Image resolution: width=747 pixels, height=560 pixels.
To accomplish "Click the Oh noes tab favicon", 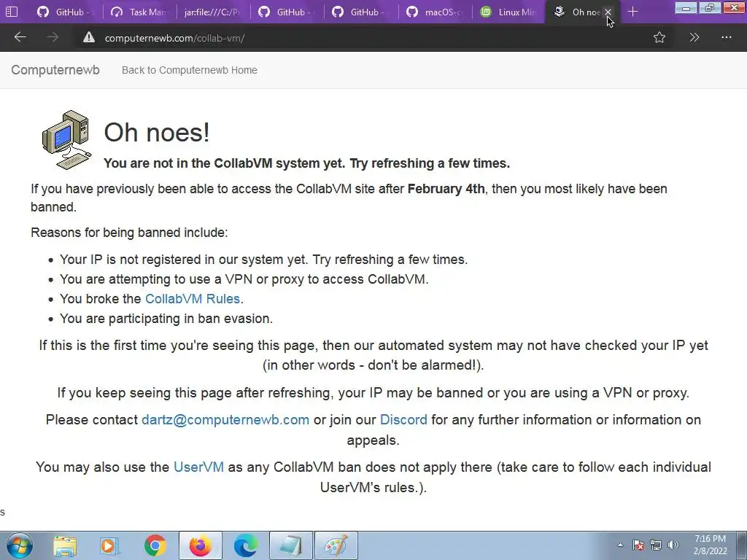I will 560,12.
